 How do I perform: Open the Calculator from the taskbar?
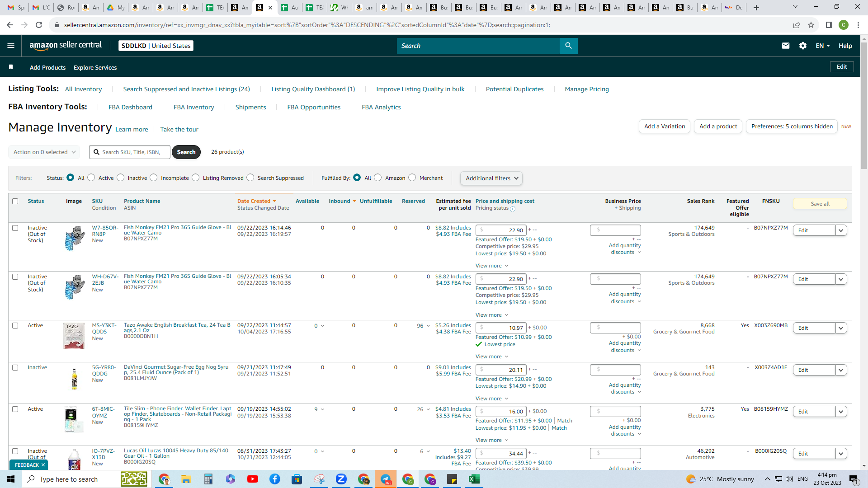point(208,479)
